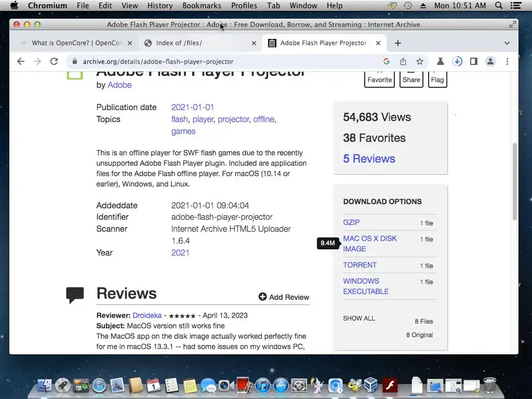Click the Adobe author link

[x=119, y=85]
